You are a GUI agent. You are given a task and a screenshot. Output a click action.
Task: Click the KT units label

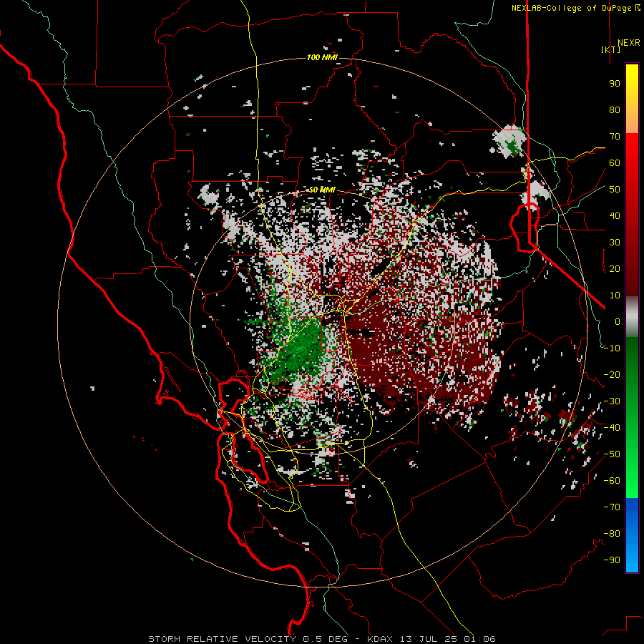tap(610, 49)
